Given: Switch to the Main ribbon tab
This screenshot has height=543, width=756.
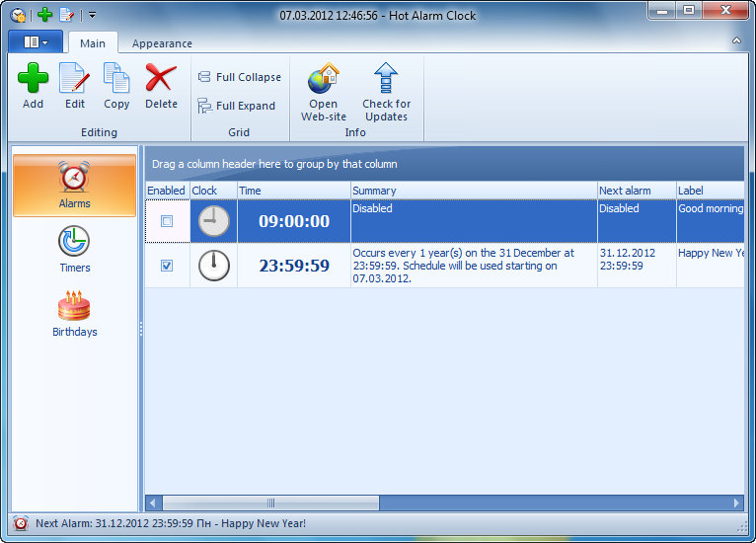Looking at the screenshot, I should click(93, 43).
